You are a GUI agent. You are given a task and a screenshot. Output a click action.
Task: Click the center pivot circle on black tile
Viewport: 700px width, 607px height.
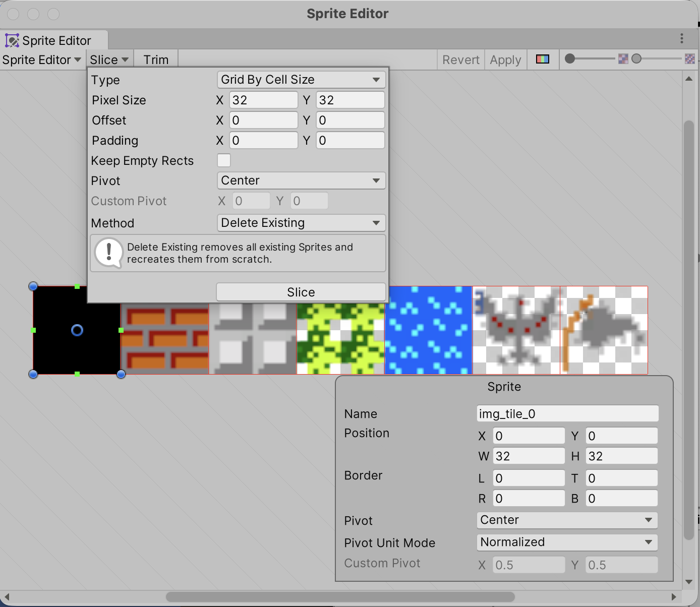[77, 330]
